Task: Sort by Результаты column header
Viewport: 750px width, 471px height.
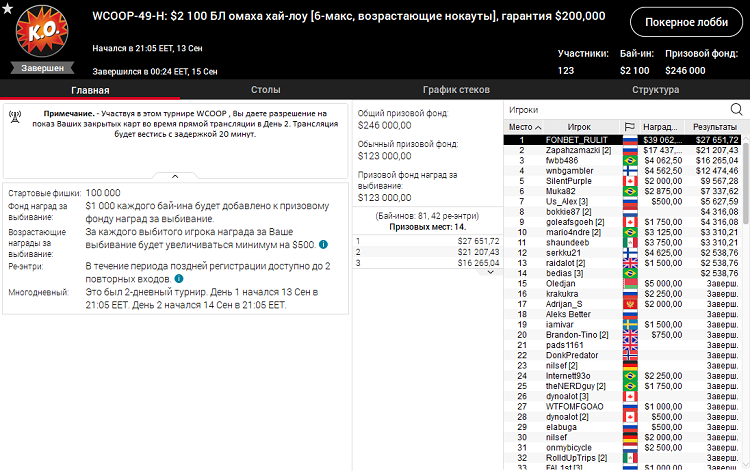Action: point(714,127)
